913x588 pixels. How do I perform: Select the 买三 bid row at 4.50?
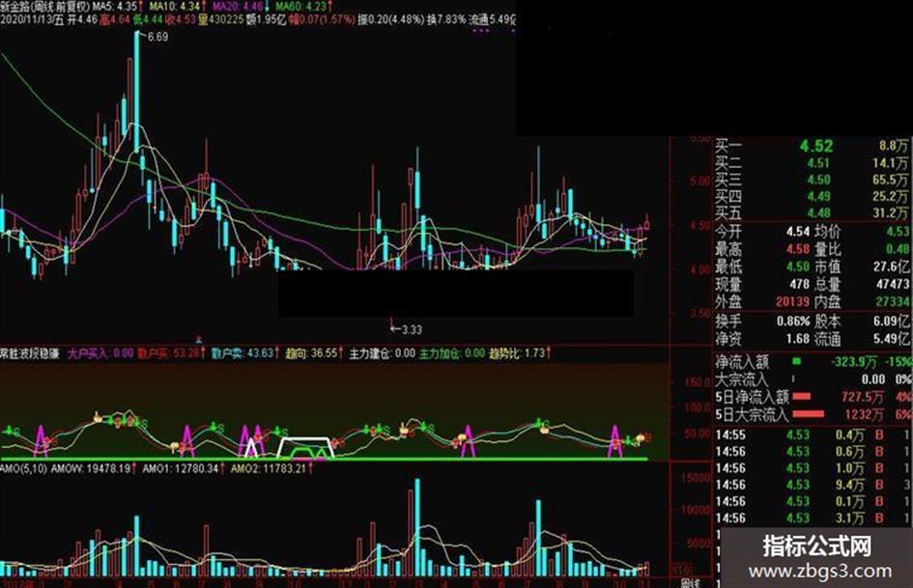pyautogui.click(x=812, y=180)
